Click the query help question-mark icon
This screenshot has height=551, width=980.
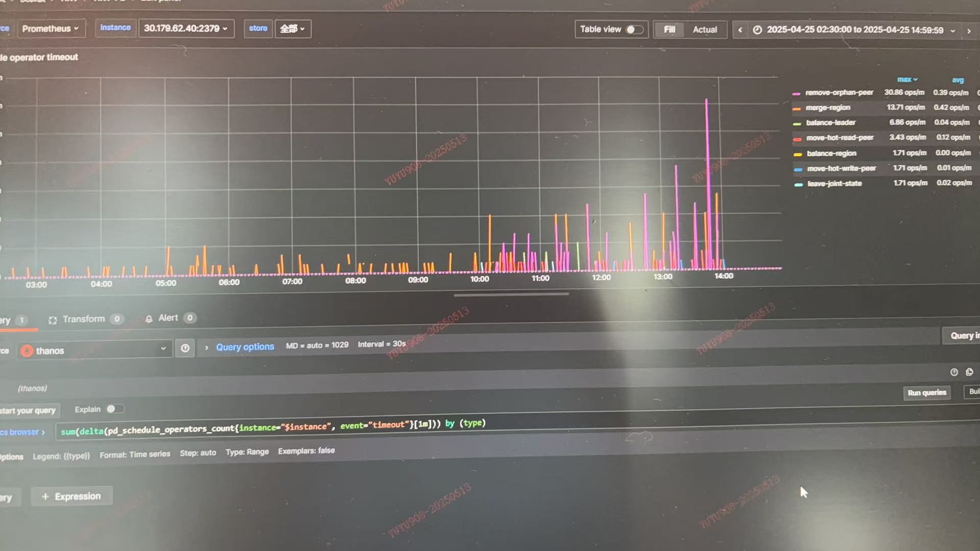pos(953,372)
